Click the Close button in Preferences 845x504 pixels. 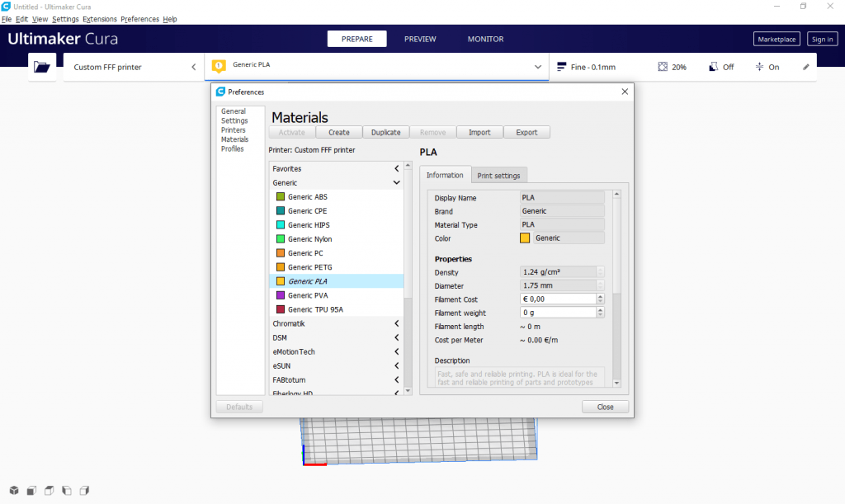coord(605,407)
